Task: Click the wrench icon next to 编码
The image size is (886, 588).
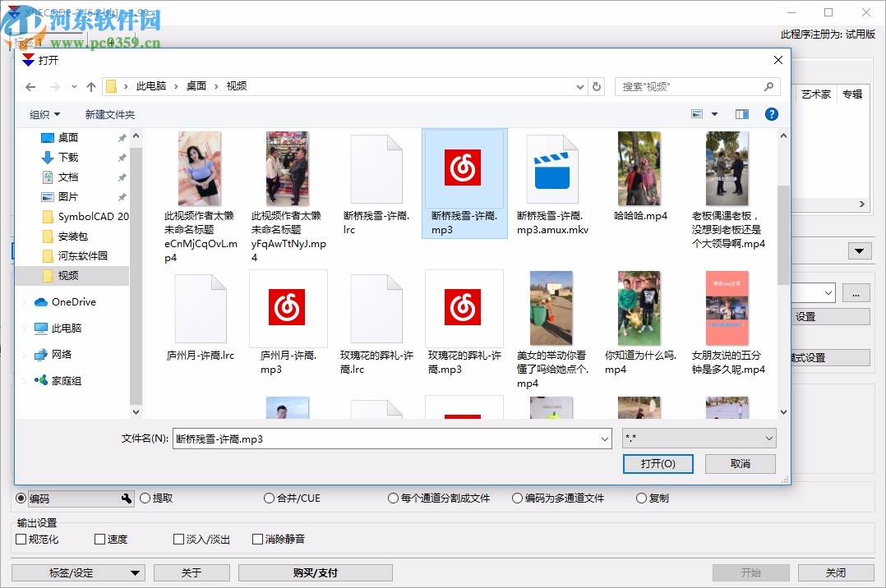Action: [126, 498]
